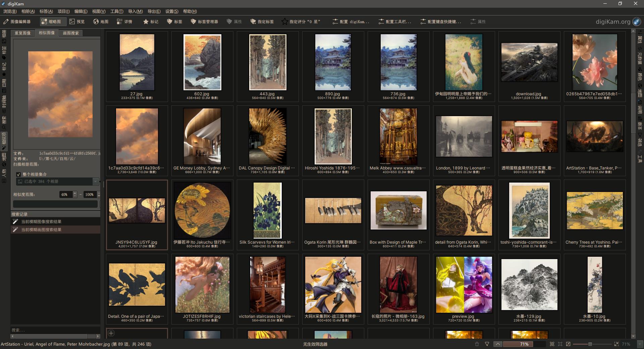Click the zoom fit-to-window status bar icon
The image size is (644, 349).
[552, 344]
